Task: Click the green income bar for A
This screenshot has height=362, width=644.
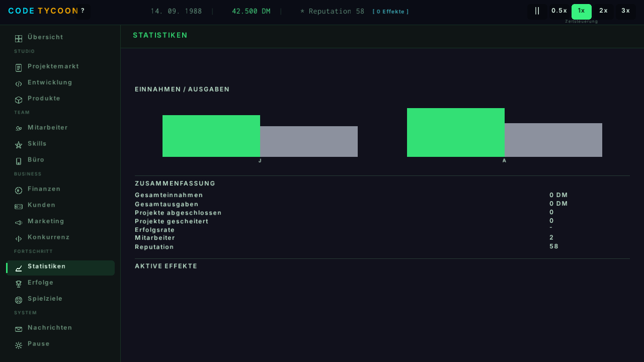Action: [456, 132]
